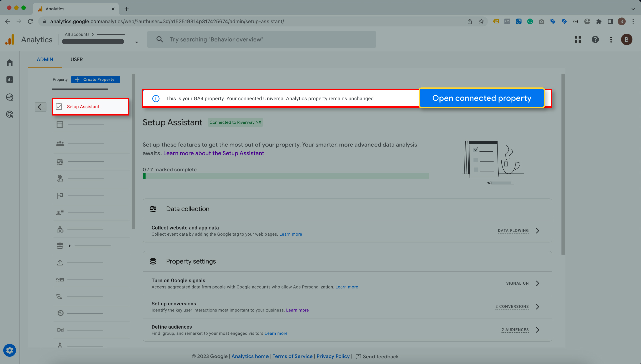Open the Home icon in left navigation
Screen dimensions: 641x364
pyautogui.click(x=10, y=62)
